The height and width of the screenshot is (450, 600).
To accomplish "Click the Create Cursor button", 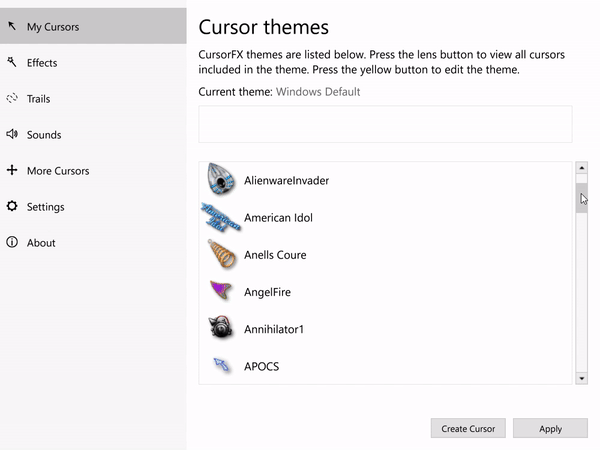I will pyautogui.click(x=468, y=428).
